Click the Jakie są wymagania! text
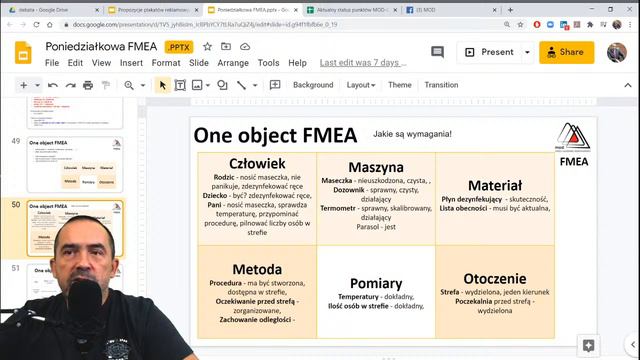This screenshot has width=640, height=360. click(x=412, y=134)
